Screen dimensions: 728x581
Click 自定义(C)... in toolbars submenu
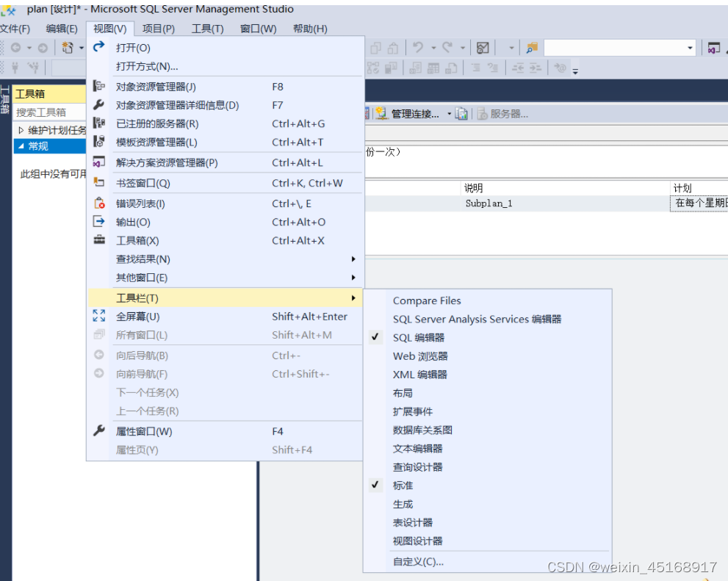[418, 561]
